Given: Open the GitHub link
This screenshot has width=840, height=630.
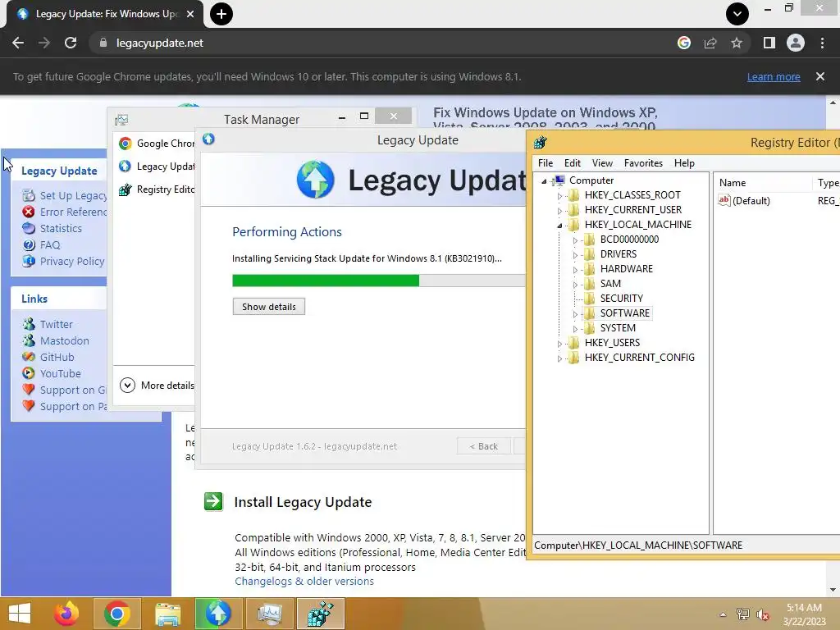Looking at the screenshot, I should click(x=57, y=357).
